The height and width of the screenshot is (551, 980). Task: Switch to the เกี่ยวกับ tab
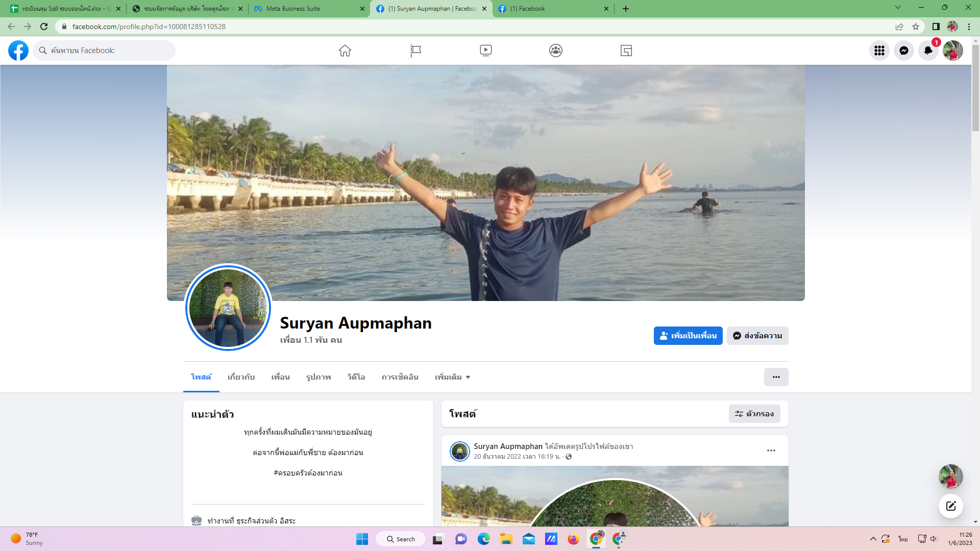coord(241,377)
